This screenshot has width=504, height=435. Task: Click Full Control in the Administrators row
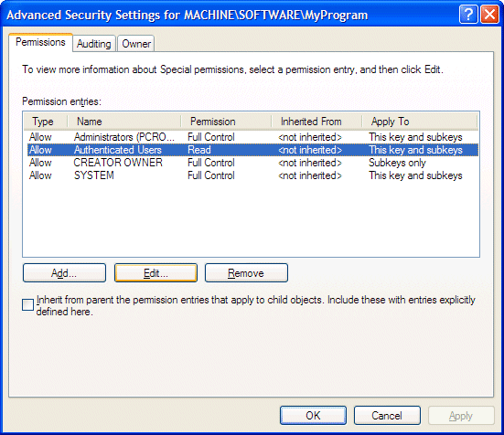211,137
